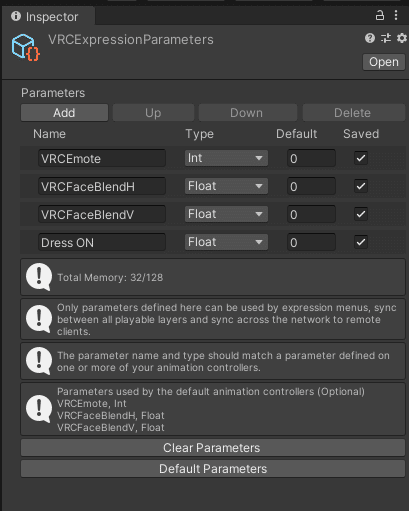Screen dimensions: 409x511
Task: Click the Dress ON name field
Action: tap(102, 242)
